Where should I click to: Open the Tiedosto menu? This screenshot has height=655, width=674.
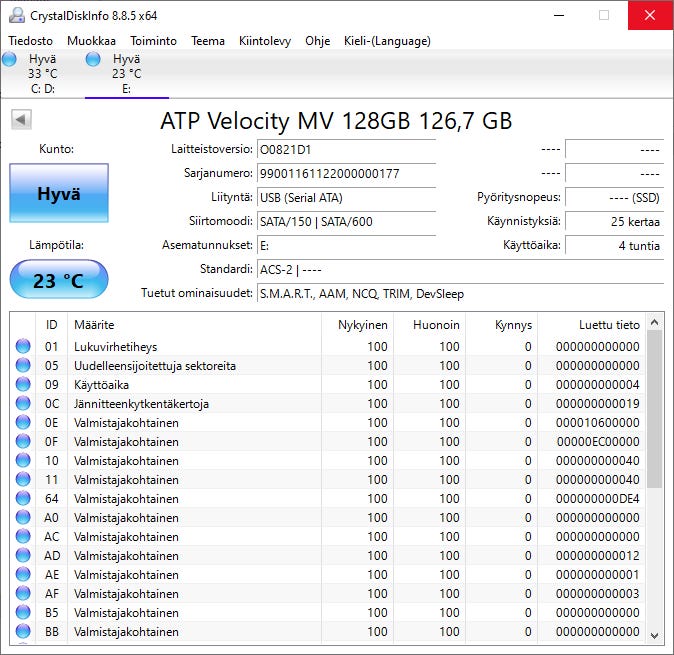point(31,41)
